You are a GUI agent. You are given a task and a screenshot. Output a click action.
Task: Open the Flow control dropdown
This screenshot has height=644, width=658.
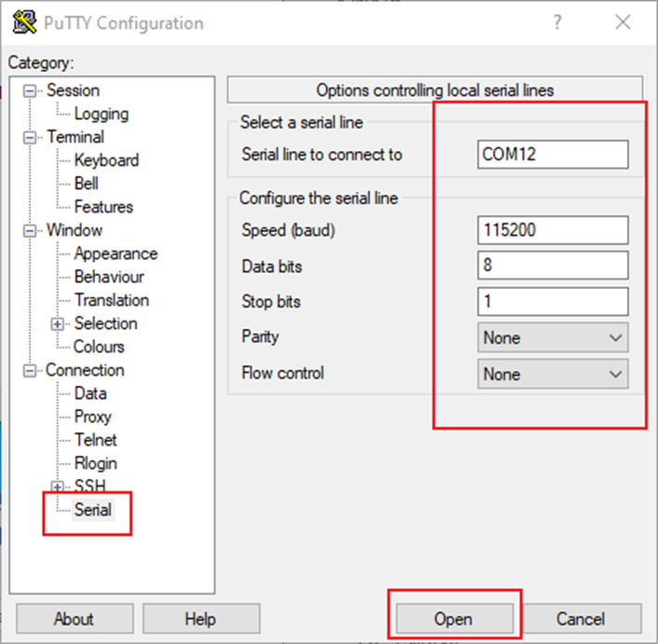[x=553, y=374]
